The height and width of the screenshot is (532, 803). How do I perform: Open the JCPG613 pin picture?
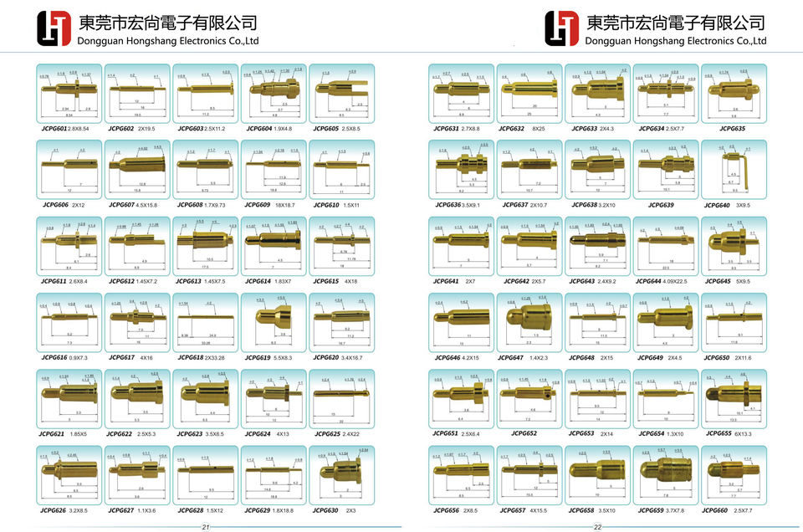pos(206,246)
